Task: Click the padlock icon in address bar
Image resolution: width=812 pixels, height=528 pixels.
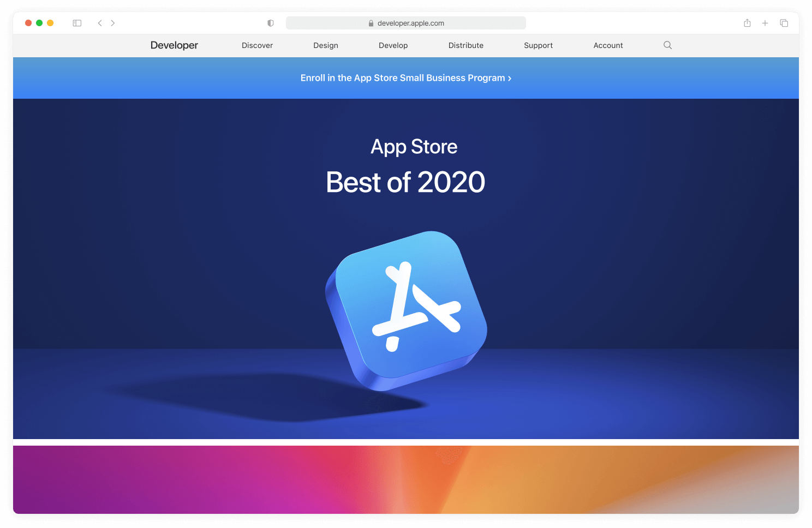Action: pyautogui.click(x=371, y=23)
